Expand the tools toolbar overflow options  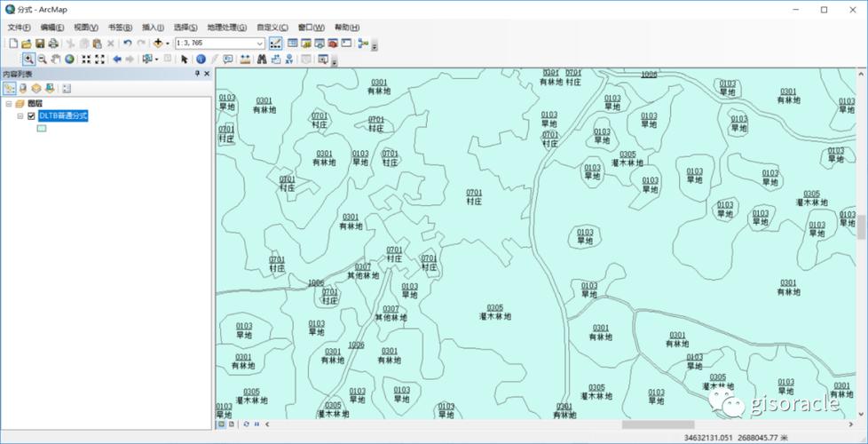(x=335, y=62)
